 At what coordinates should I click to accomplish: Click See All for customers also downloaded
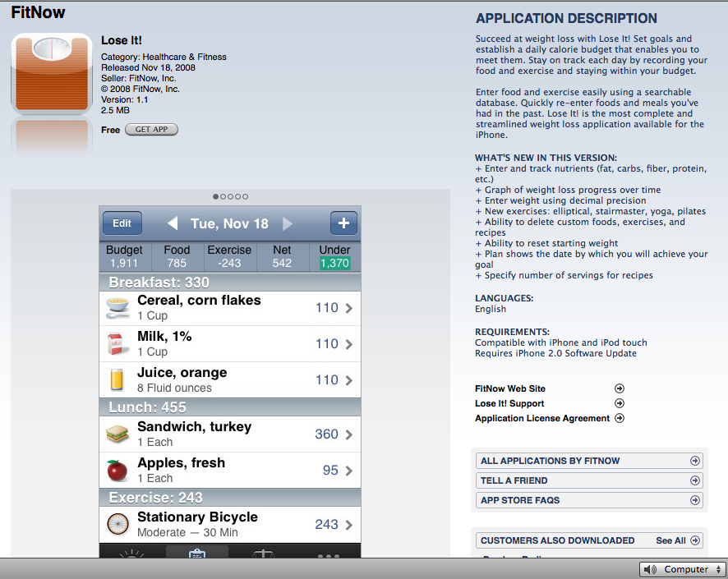click(x=670, y=540)
